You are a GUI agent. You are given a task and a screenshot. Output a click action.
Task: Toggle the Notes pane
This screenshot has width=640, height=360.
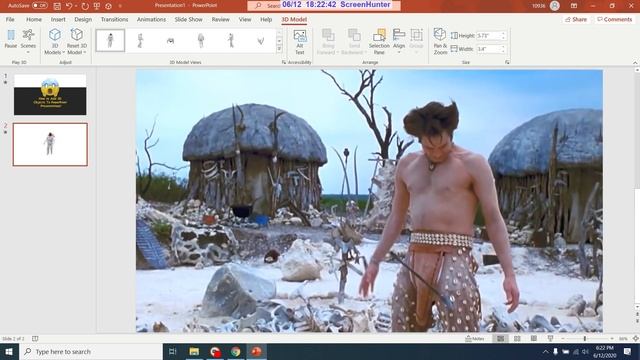475,339
